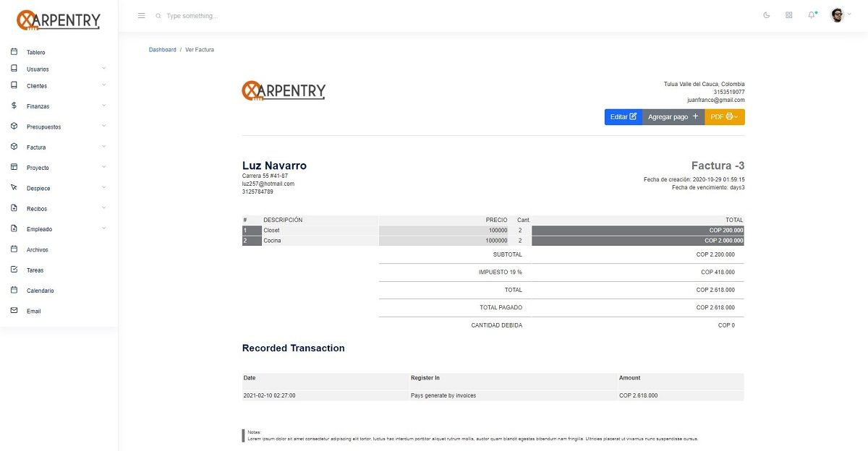This screenshot has width=868, height=451.
Task: Click Agregar pago button
Action: (x=673, y=117)
